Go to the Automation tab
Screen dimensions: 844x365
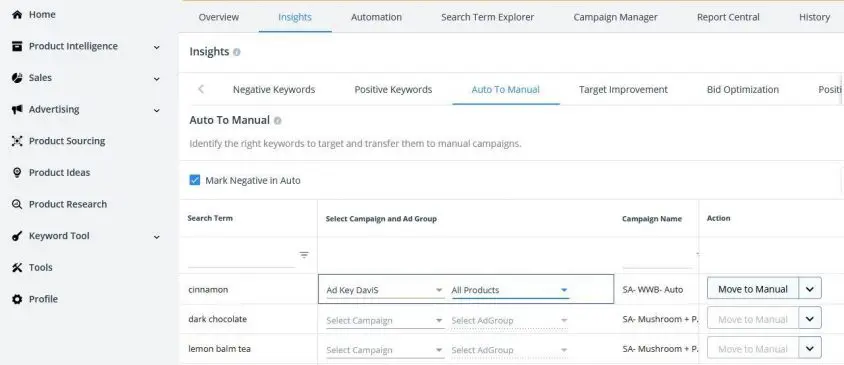(376, 17)
